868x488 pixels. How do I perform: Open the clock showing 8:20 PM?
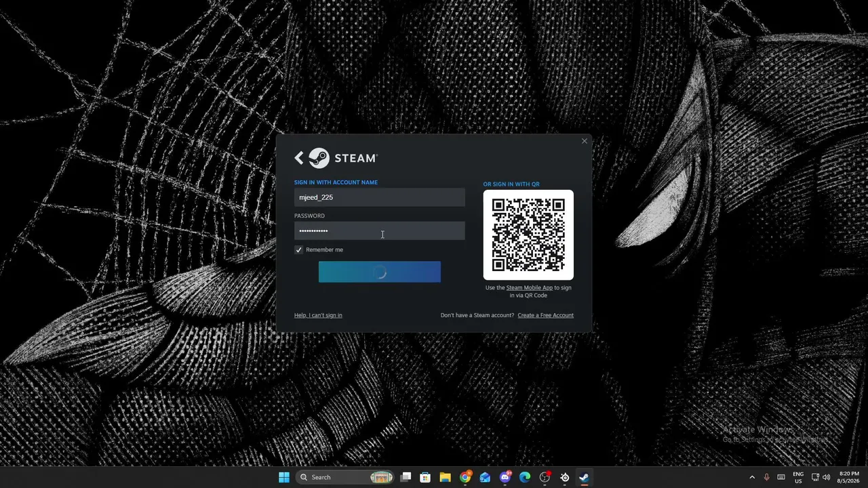pos(849,477)
